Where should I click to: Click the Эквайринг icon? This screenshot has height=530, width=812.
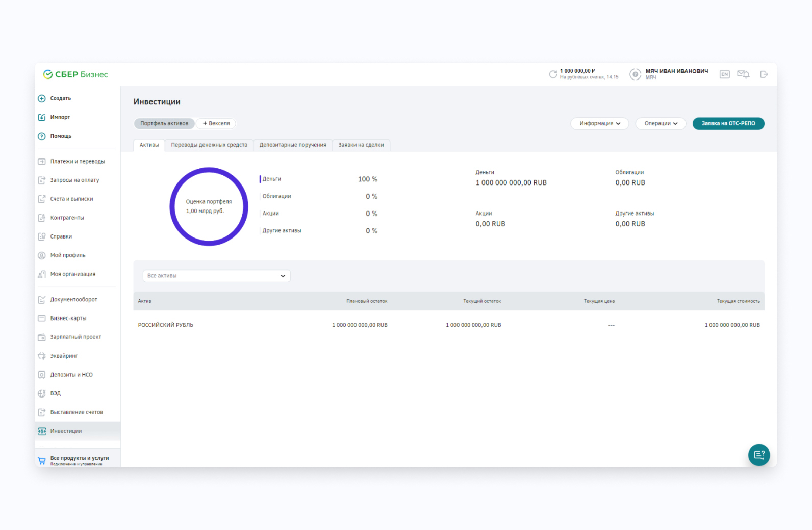42,356
